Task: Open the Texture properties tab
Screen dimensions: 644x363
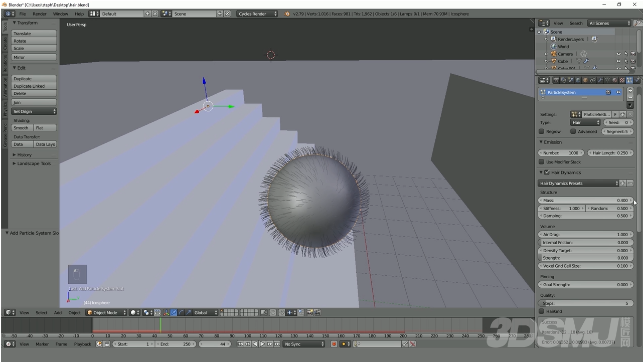Action: click(622, 80)
